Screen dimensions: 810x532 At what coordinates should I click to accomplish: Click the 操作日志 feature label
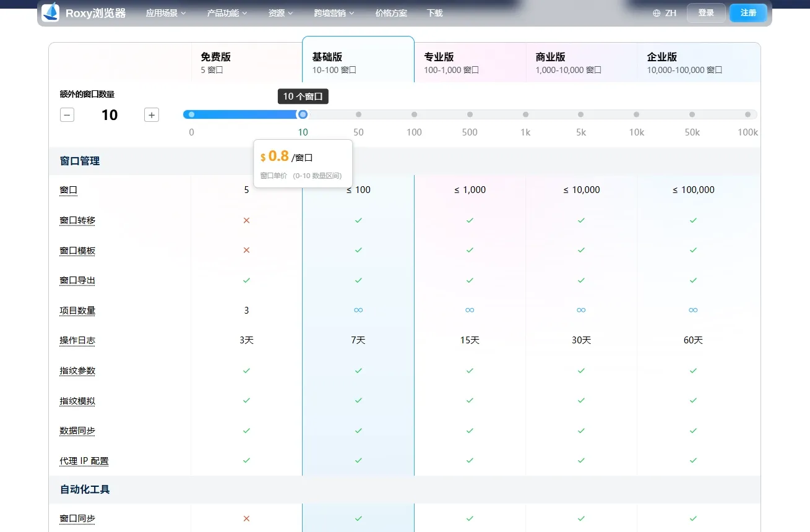77,340
